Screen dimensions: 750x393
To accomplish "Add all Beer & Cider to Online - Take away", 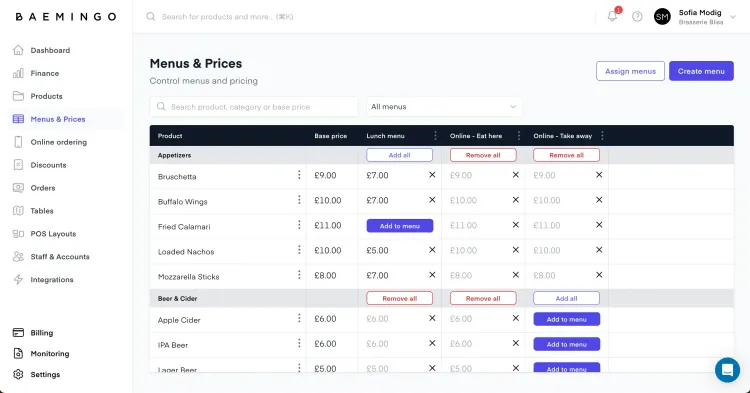I will [x=566, y=298].
